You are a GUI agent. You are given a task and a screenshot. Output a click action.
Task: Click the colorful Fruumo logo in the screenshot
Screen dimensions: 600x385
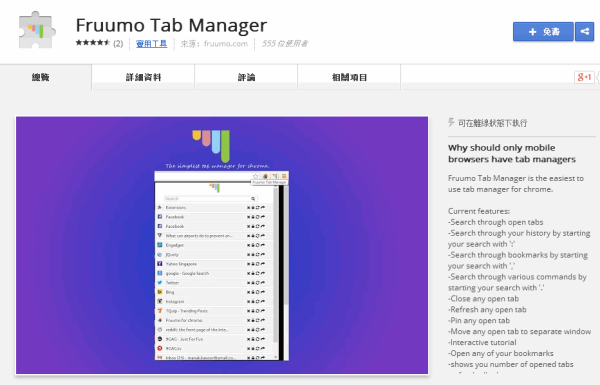(211, 146)
